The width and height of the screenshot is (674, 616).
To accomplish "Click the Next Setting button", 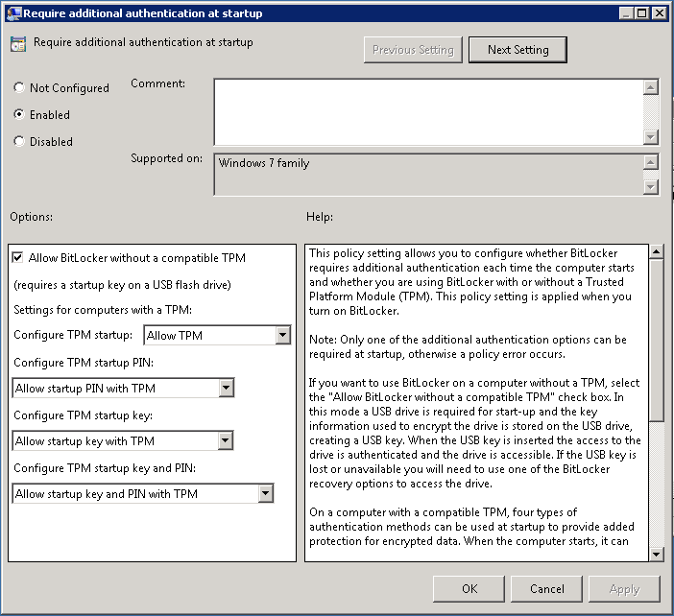I will coord(518,50).
